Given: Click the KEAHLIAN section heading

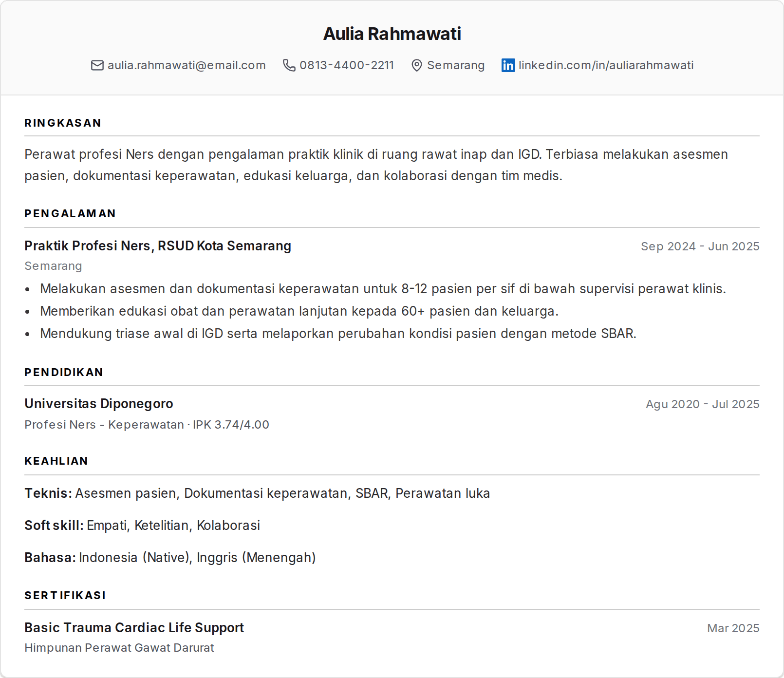Looking at the screenshot, I should (x=56, y=461).
